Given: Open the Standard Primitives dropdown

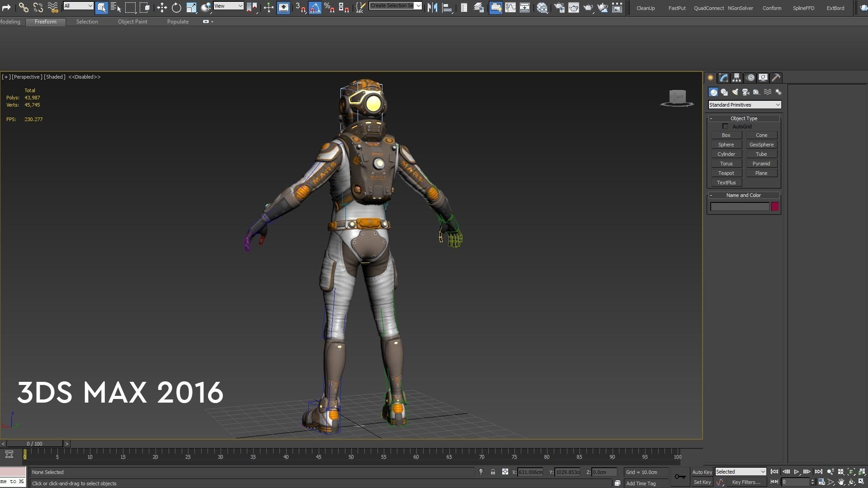Looking at the screenshot, I should coord(745,105).
